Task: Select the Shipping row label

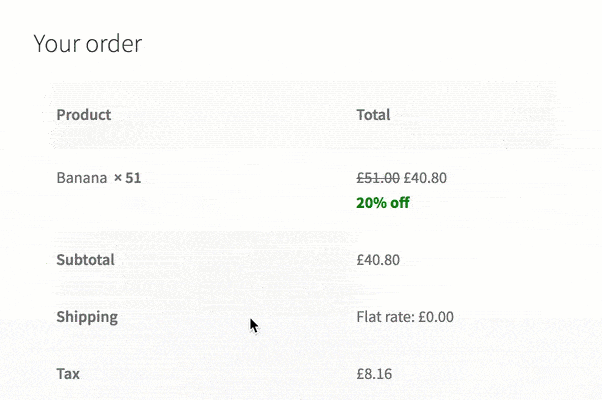Action: click(87, 317)
